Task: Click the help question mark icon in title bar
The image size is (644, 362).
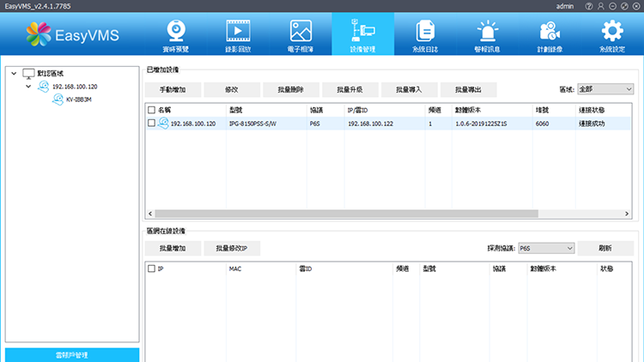Action: [589, 6]
